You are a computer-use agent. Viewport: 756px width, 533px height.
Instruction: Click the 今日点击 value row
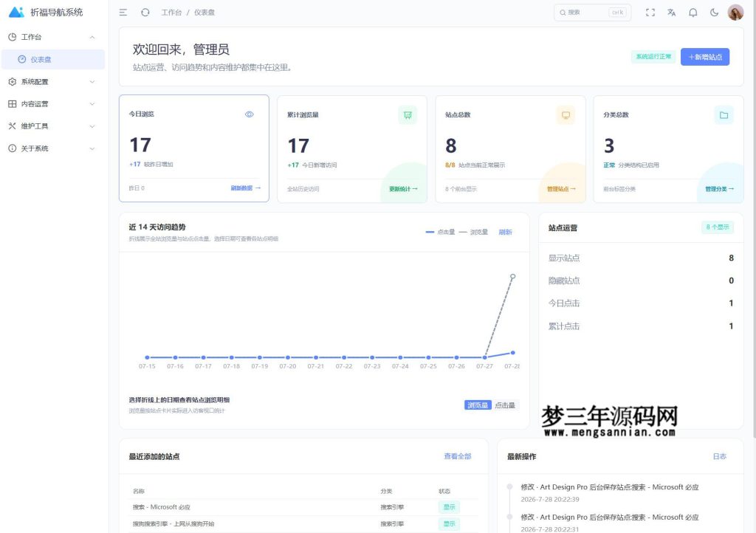coord(641,303)
